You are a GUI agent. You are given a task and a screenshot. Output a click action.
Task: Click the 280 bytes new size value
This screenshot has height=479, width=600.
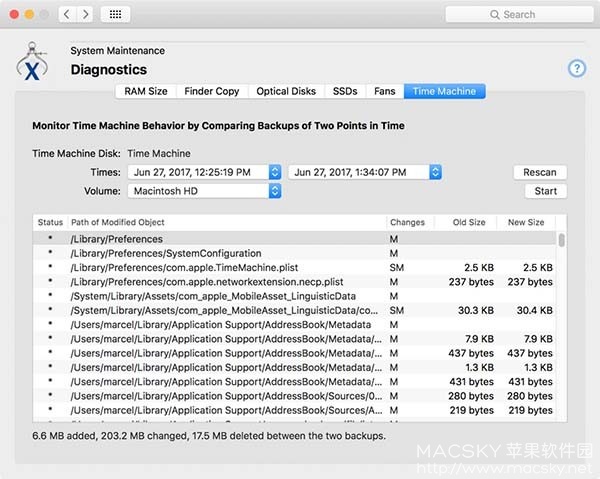(530, 396)
